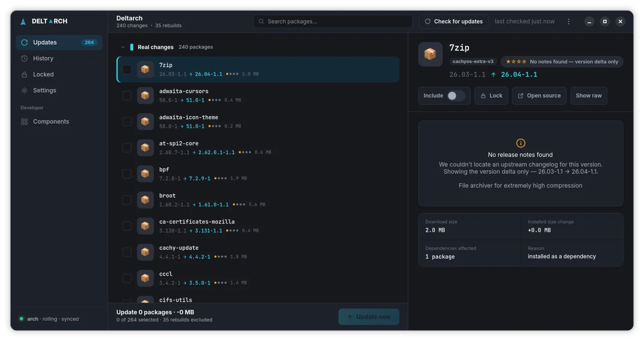Open the Components developer page
Screen dimensions: 644x341
pyautogui.click(x=59, y=122)
